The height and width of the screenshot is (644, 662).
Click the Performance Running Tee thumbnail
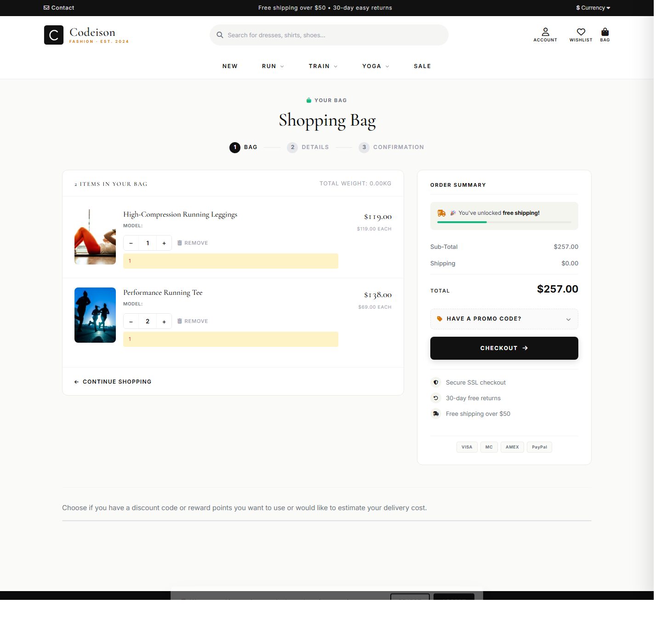(x=95, y=315)
